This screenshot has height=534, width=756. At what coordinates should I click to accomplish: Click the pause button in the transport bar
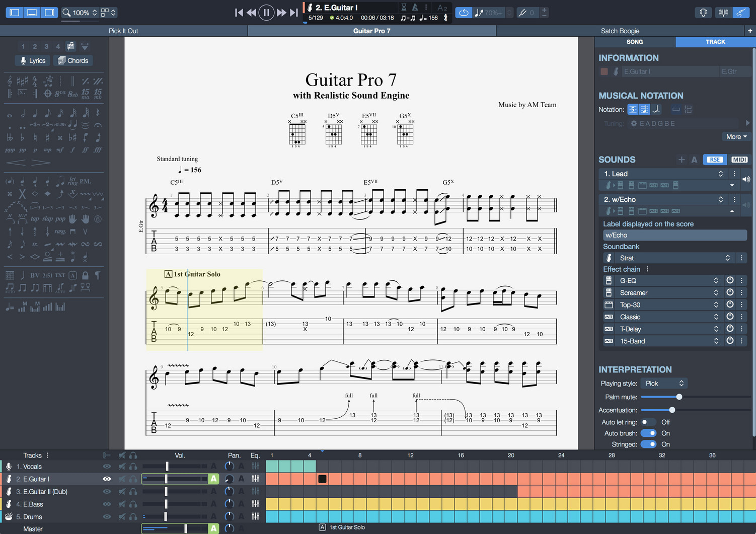pos(266,12)
